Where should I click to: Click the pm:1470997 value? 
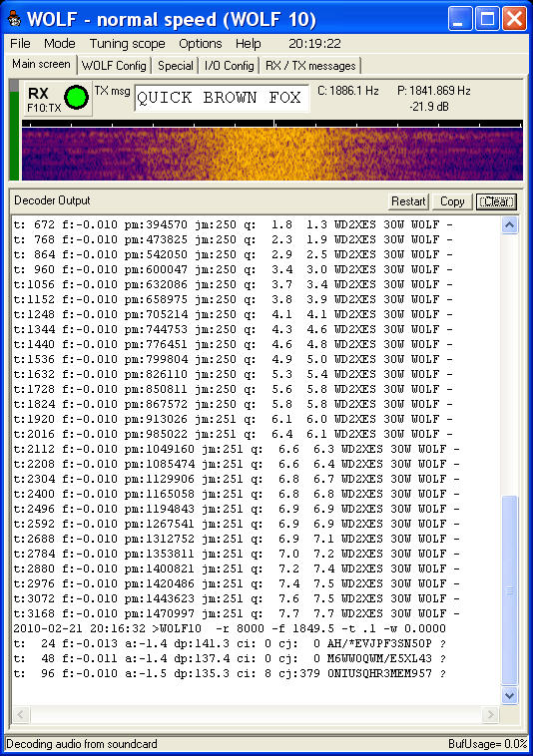click(x=159, y=613)
